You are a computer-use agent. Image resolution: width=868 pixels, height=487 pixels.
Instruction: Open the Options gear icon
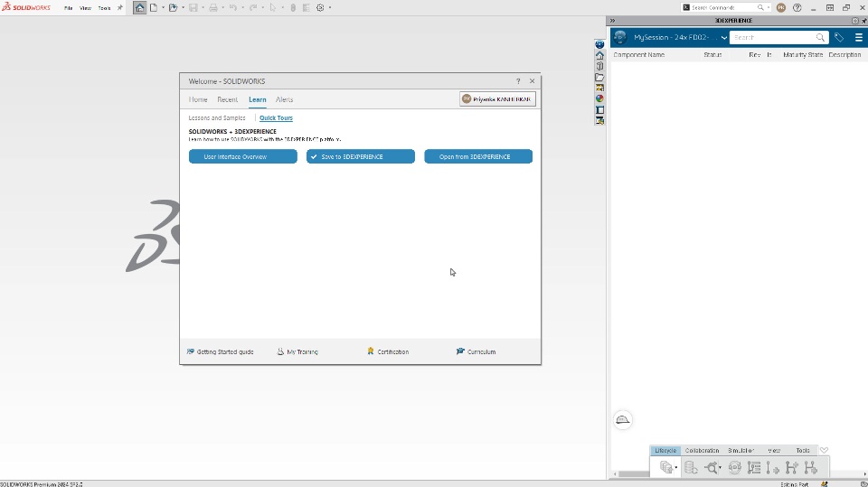click(x=320, y=8)
